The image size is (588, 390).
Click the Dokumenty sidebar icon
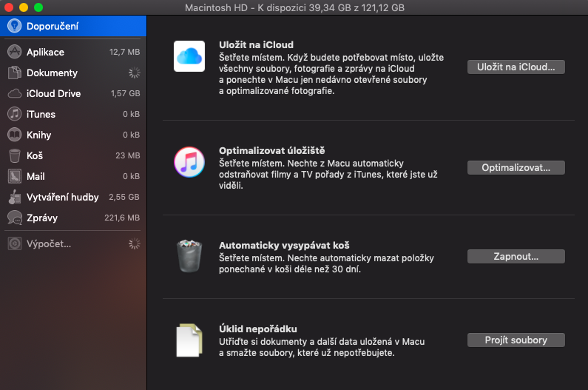click(14, 73)
